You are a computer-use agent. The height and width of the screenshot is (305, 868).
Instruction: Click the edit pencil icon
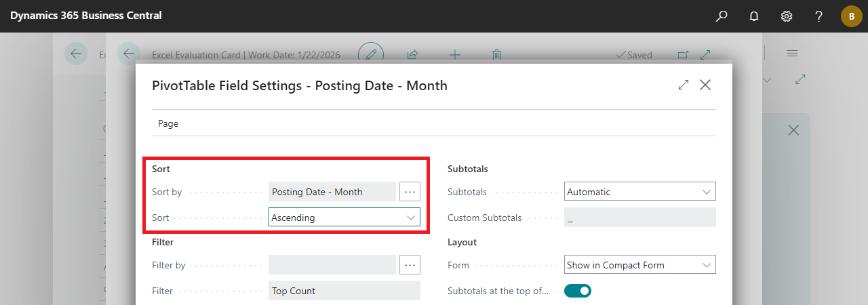[x=371, y=55]
